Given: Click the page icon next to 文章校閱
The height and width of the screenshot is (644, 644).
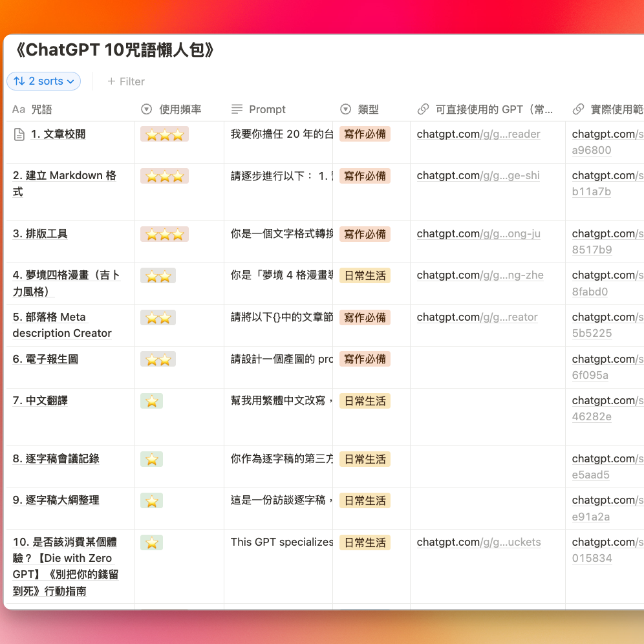Looking at the screenshot, I should 19,134.
